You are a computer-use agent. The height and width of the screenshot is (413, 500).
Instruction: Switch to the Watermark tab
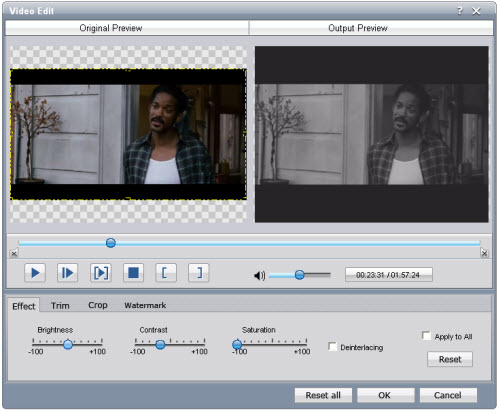click(x=145, y=305)
